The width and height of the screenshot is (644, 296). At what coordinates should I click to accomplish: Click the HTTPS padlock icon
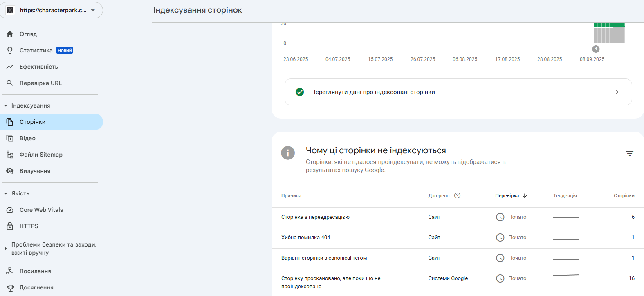point(10,226)
